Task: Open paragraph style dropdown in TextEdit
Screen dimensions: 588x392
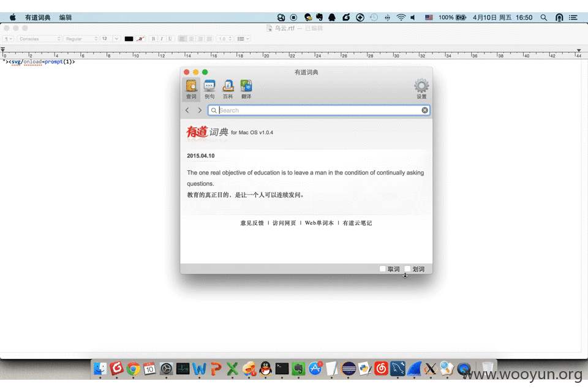Action: pos(8,39)
